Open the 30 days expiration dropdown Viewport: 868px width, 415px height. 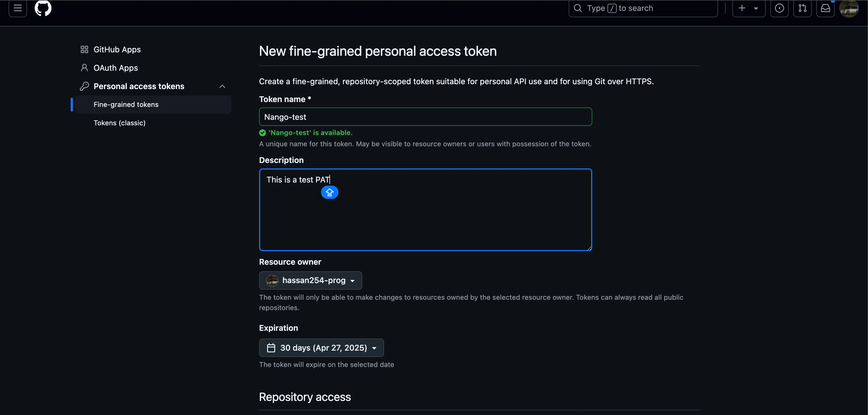321,347
